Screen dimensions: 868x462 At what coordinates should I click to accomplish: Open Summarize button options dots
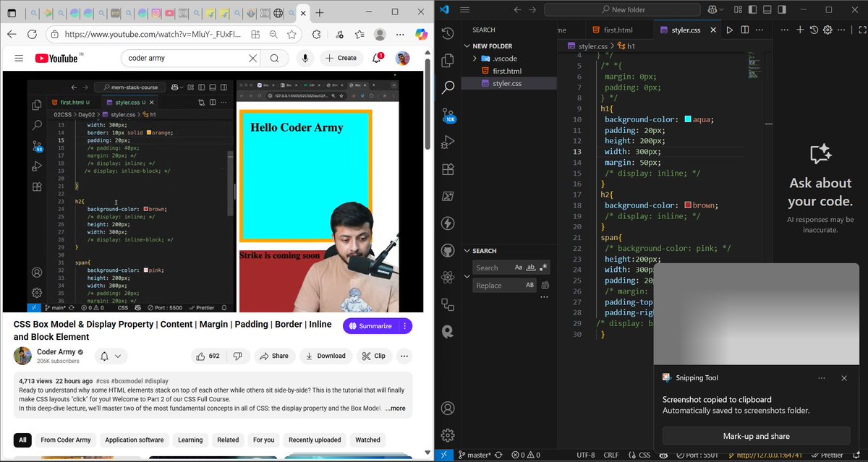point(404,326)
